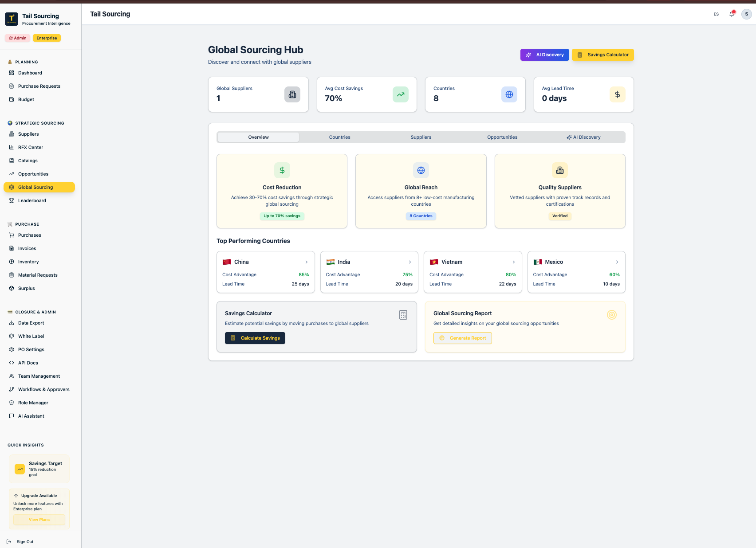The width and height of the screenshot is (756, 548).
Task: Click the Global Suppliers building icon
Action: (x=292, y=94)
